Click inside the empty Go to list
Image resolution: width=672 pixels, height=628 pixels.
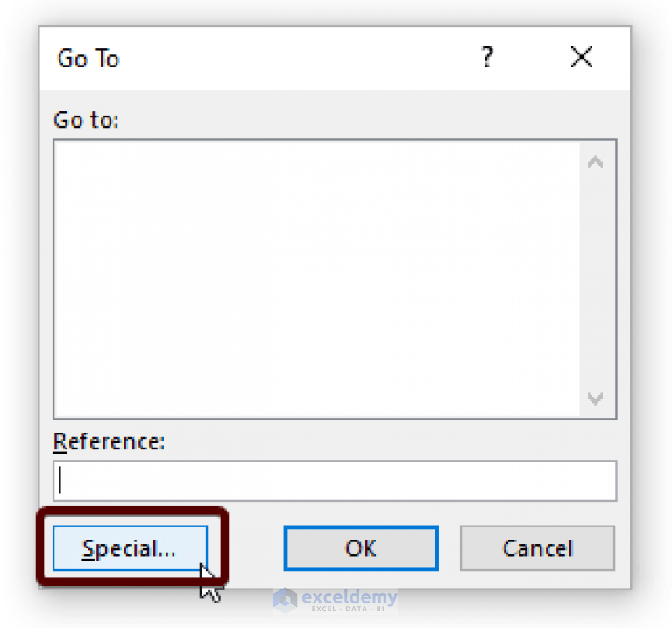click(x=317, y=279)
